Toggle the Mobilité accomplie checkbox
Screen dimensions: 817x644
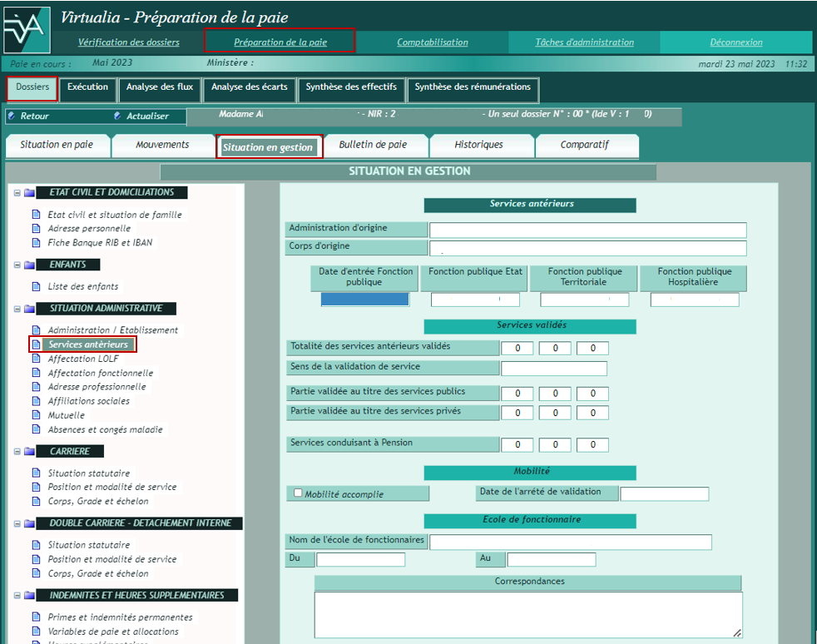[x=298, y=493]
